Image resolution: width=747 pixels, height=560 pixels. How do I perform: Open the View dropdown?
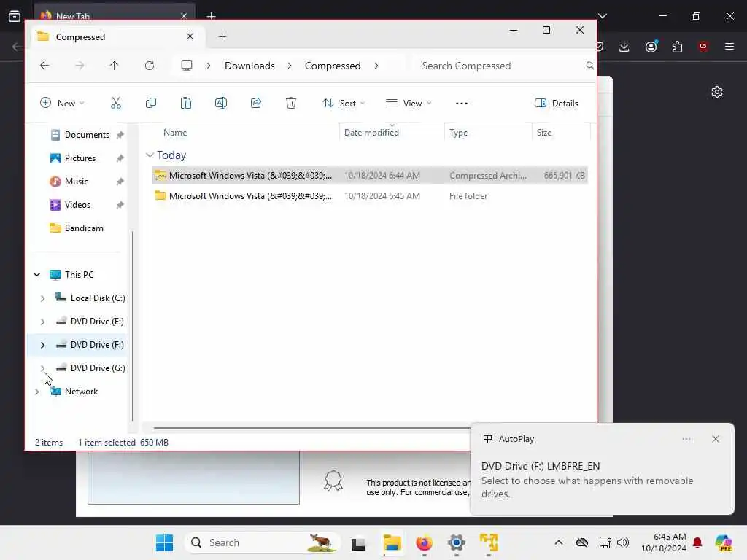point(409,103)
